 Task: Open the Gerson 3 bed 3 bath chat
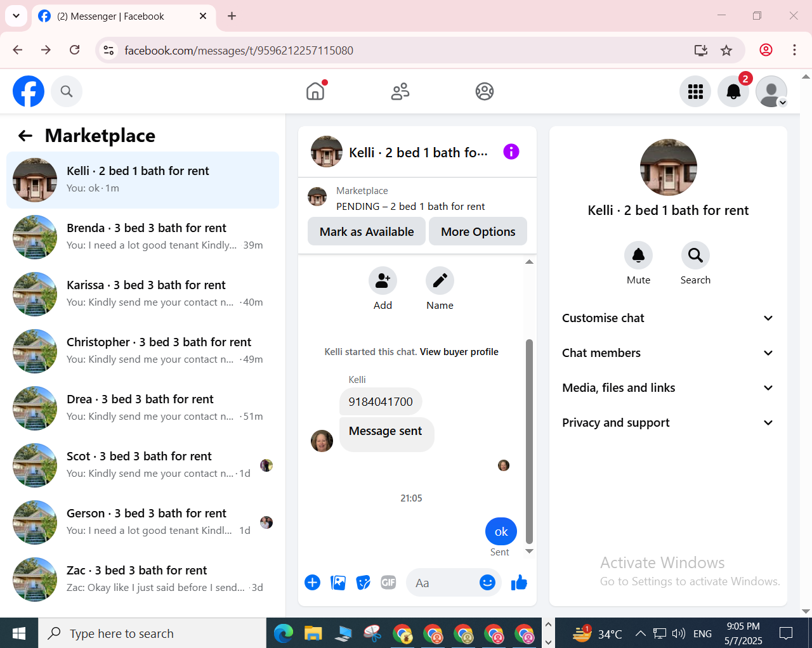(143, 522)
